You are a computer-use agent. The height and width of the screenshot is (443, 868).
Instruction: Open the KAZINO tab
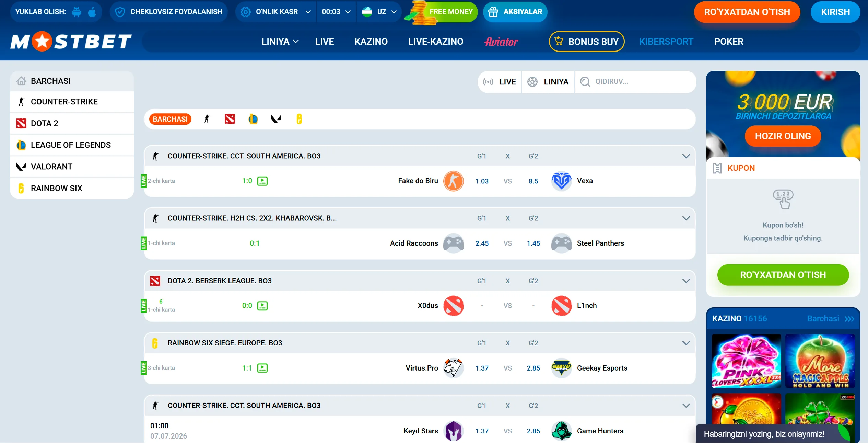coord(371,42)
